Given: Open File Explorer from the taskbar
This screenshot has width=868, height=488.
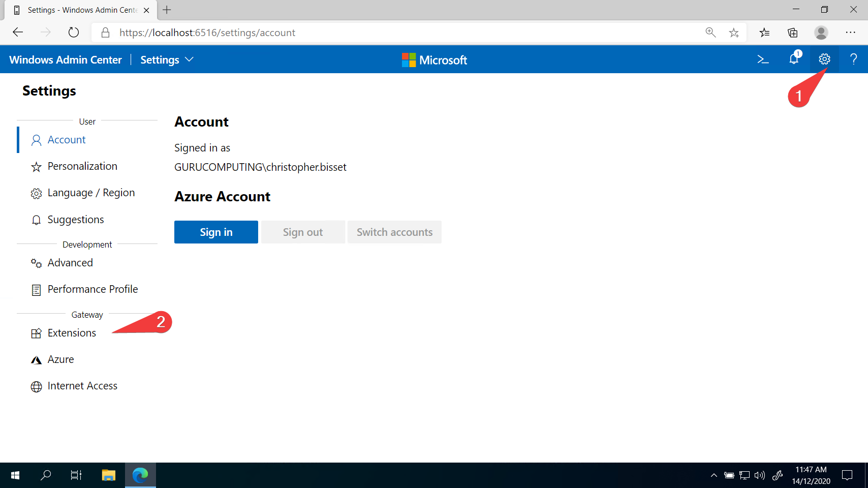Looking at the screenshot, I should point(109,475).
